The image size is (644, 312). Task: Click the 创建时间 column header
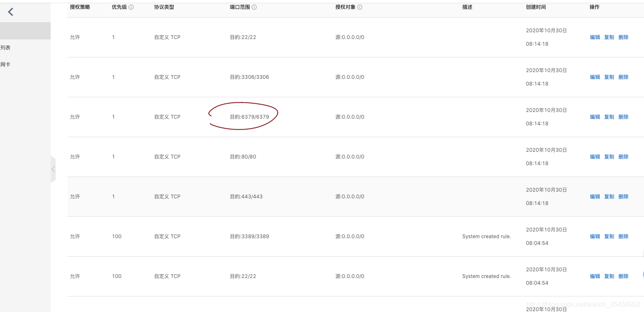(536, 7)
